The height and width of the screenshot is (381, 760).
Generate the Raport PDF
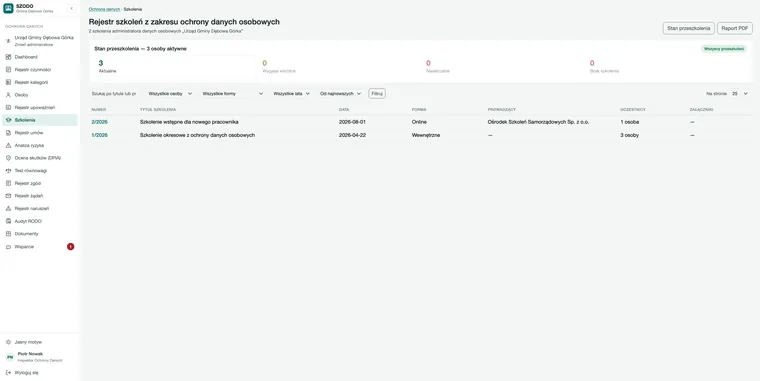pos(735,28)
